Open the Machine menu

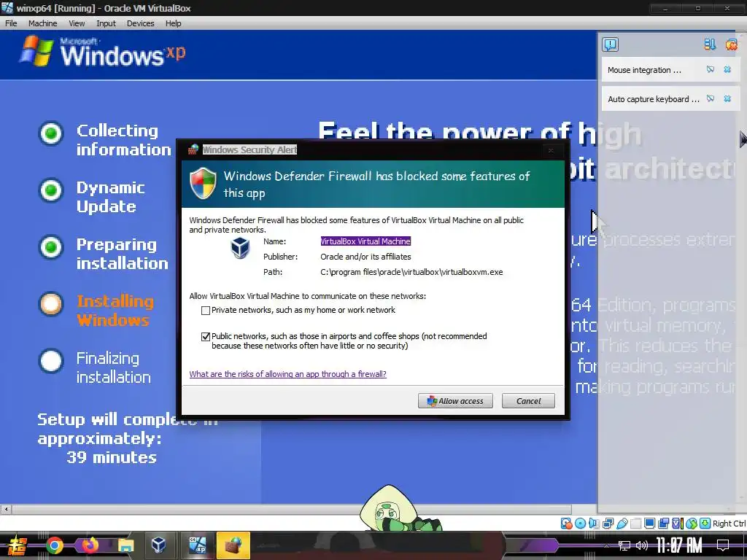point(42,23)
